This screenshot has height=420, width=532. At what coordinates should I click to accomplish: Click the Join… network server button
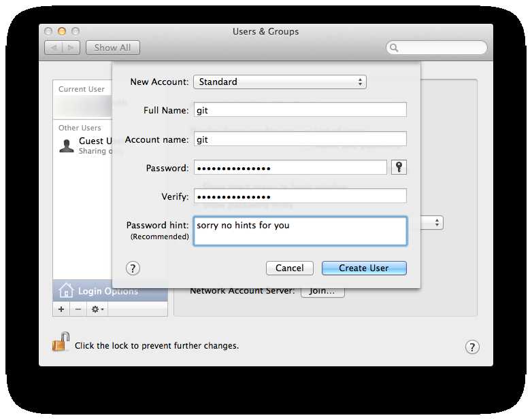[322, 292]
